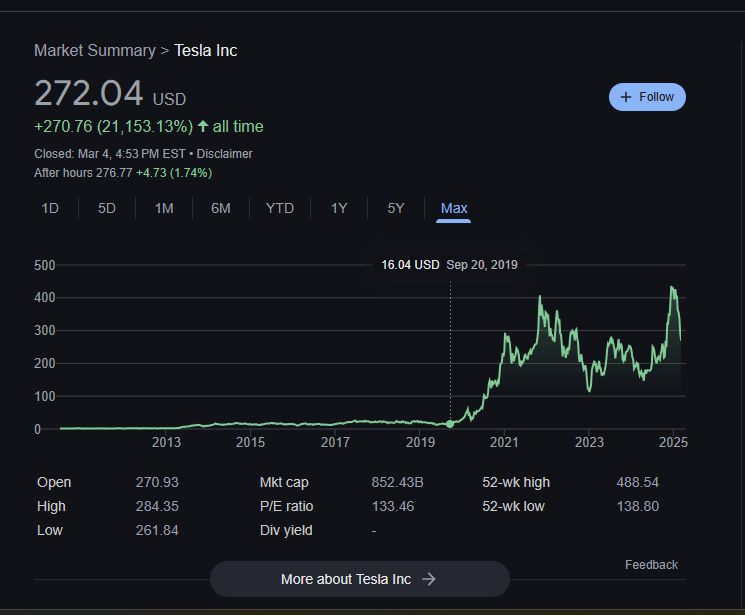
Task: Choose the Max chart range
Action: pyautogui.click(x=454, y=208)
